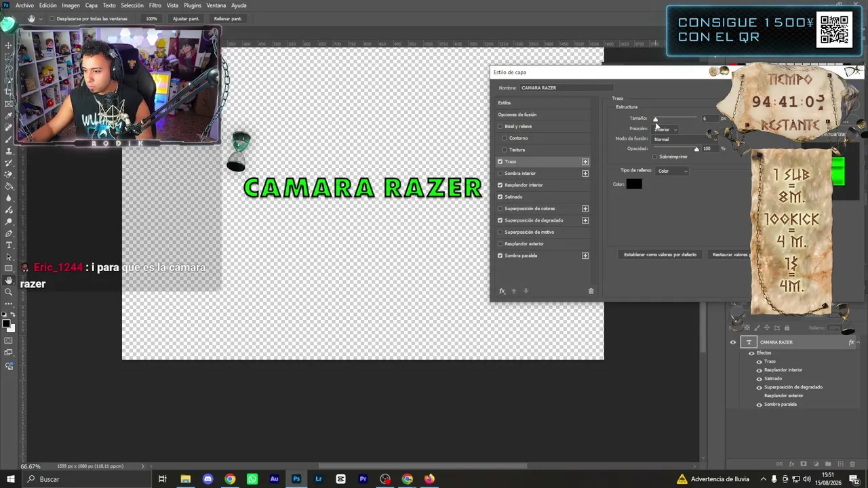This screenshot has height=488, width=868.
Task: Select the Hand tool in the left toolbar
Action: (9, 280)
